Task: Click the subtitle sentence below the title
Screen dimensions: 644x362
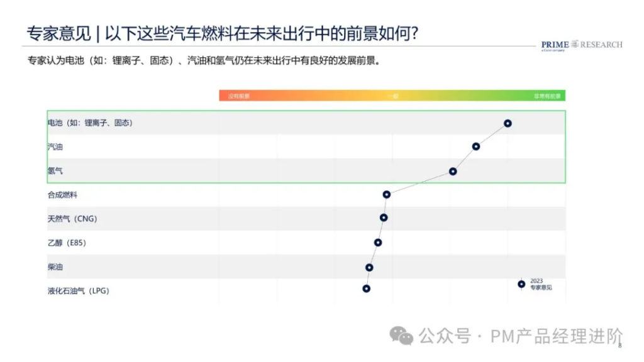Action: pyautogui.click(x=204, y=61)
